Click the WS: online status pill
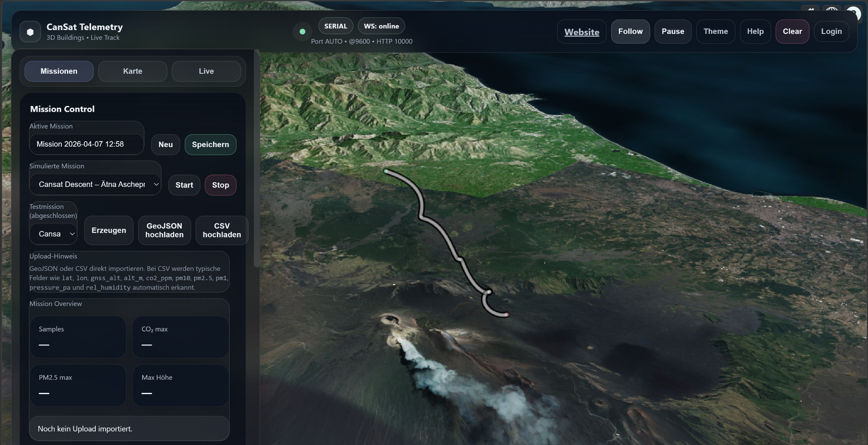This screenshot has height=445, width=868. tap(381, 26)
